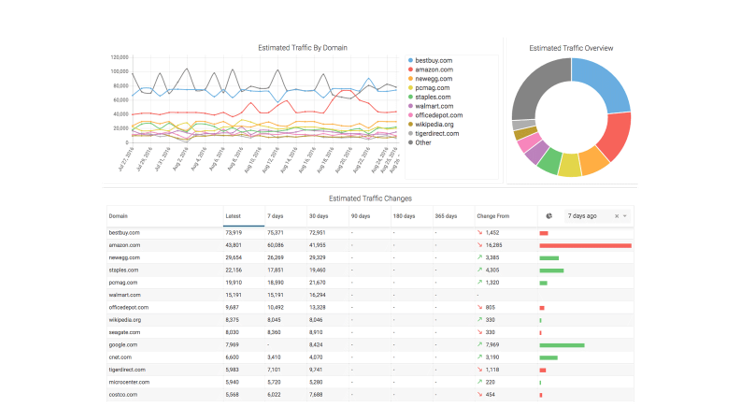
Task: Sort table by 365 days column
Action: click(446, 216)
